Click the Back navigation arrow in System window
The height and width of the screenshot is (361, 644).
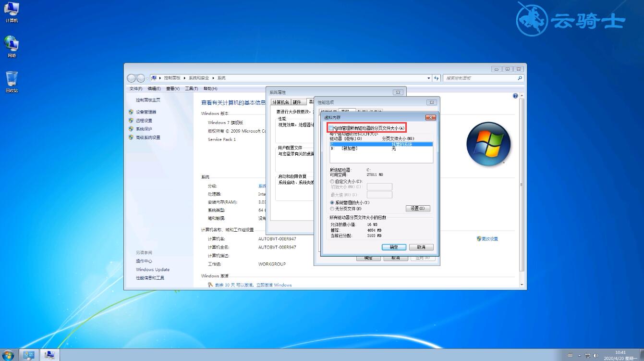(132, 78)
